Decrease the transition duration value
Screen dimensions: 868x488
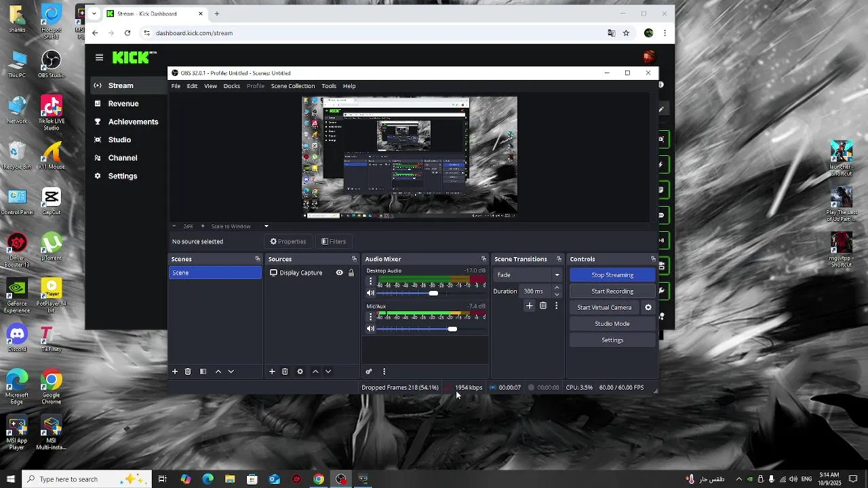click(557, 295)
